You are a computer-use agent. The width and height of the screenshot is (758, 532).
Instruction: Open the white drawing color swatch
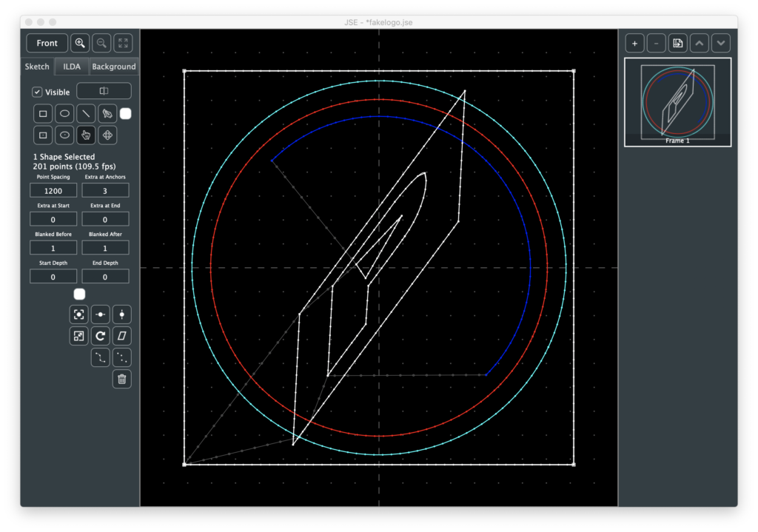tap(126, 114)
